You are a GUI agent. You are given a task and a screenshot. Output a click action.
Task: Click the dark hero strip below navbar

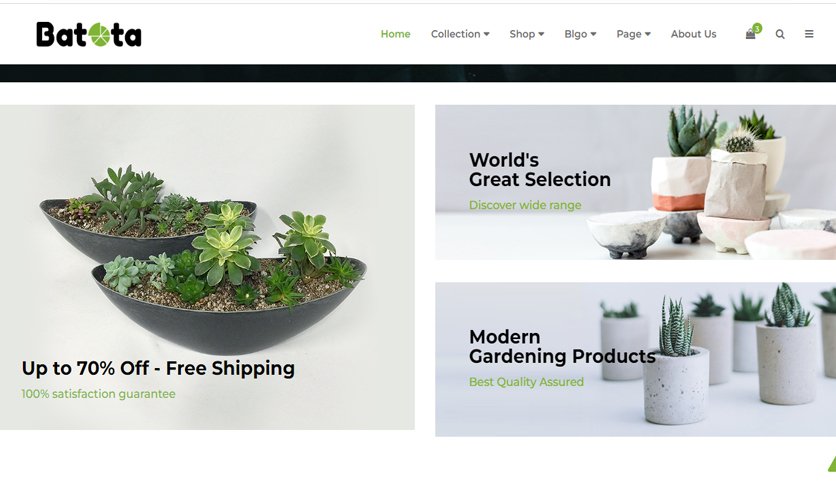click(418, 73)
